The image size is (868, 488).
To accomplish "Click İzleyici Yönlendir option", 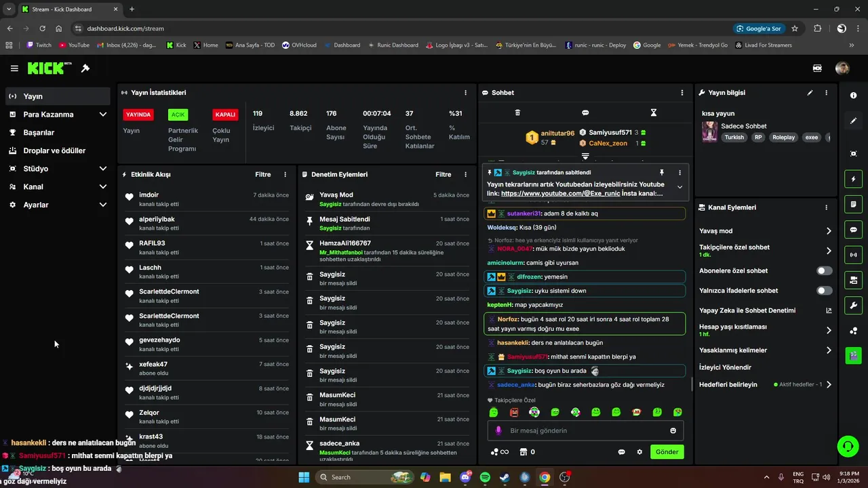I will click(x=725, y=367).
